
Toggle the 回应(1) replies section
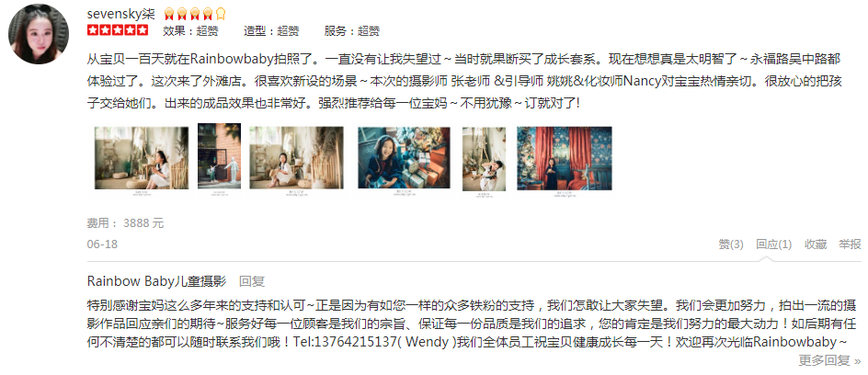pyautogui.click(x=774, y=244)
